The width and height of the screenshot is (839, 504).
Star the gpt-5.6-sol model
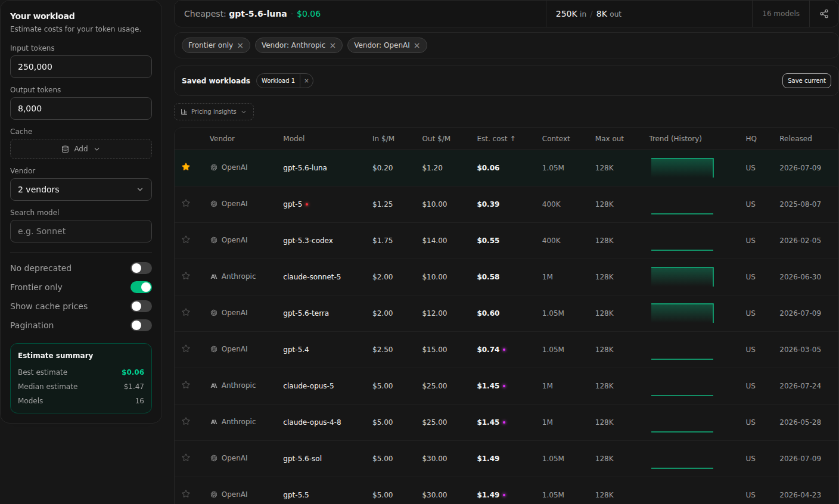(x=186, y=458)
